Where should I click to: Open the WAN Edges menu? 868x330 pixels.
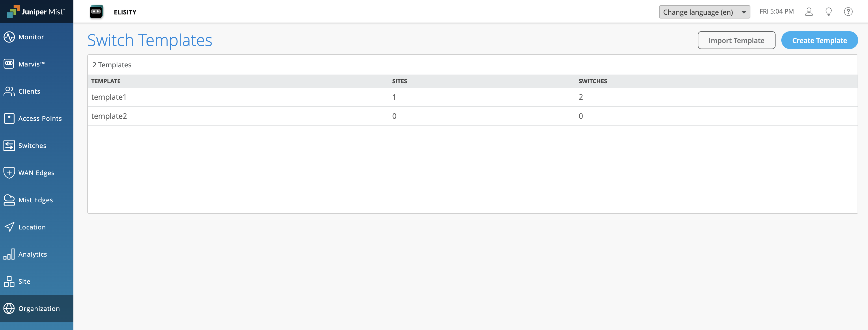tap(36, 173)
